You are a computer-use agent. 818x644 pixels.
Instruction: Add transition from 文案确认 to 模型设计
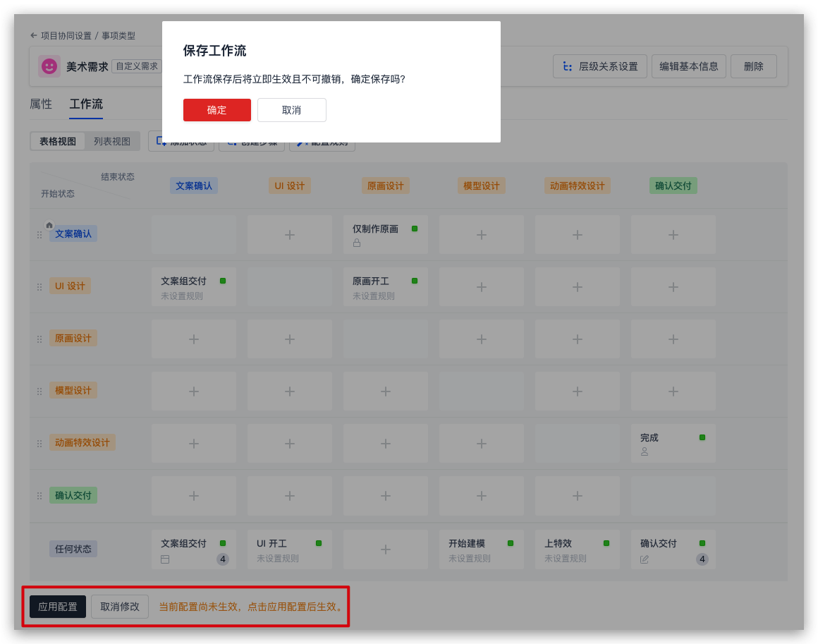pyautogui.click(x=482, y=235)
